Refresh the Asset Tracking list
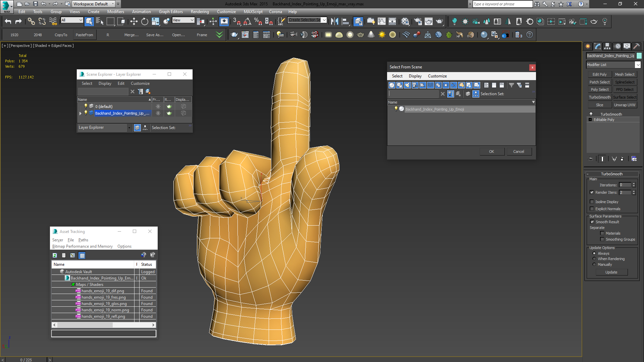The height and width of the screenshot is (362, 644). coord(55,255)
